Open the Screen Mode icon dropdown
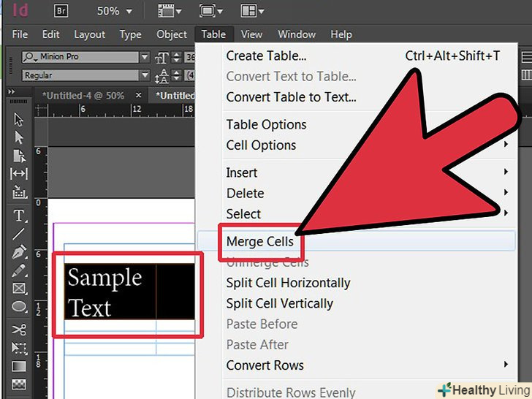532x399 pixels. [x=210, y=11]
